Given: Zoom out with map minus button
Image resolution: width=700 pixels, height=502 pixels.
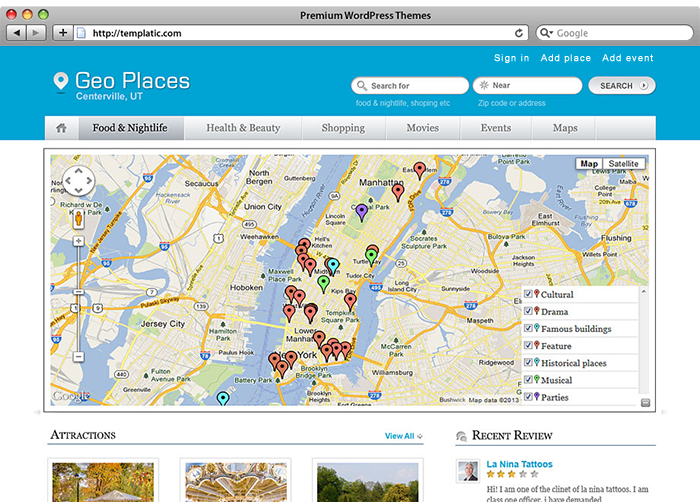Looking at the screenshot, I should [79, 356].
